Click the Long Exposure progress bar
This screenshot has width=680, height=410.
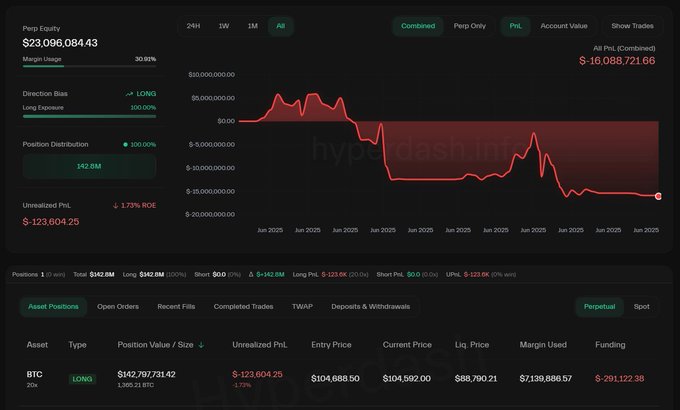click(x=89, y=116)
